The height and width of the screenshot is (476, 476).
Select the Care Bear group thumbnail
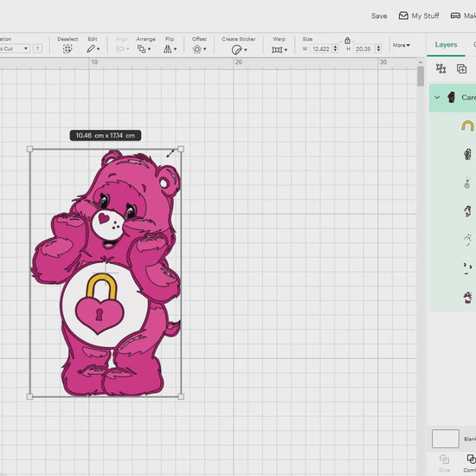point(451,98)
